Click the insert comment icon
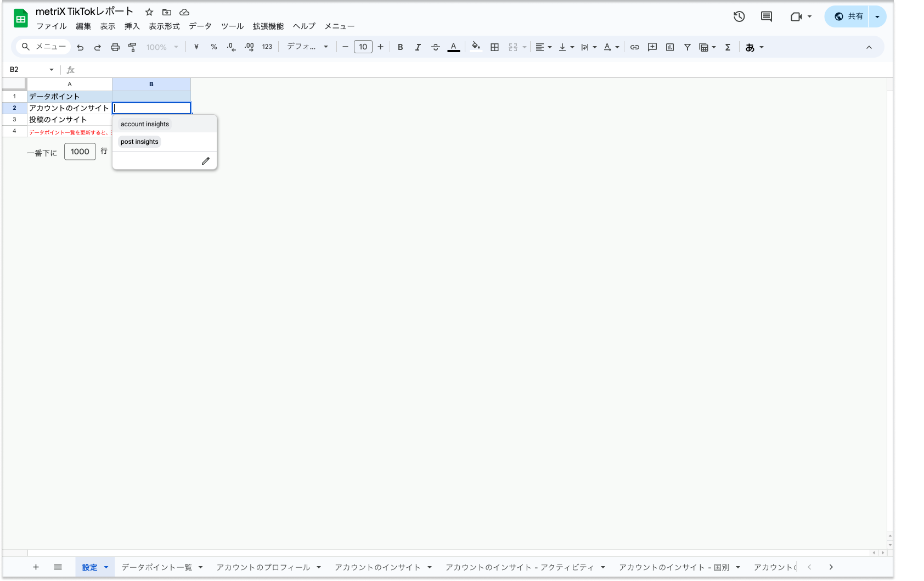The image size is (924, 581). 652,47
